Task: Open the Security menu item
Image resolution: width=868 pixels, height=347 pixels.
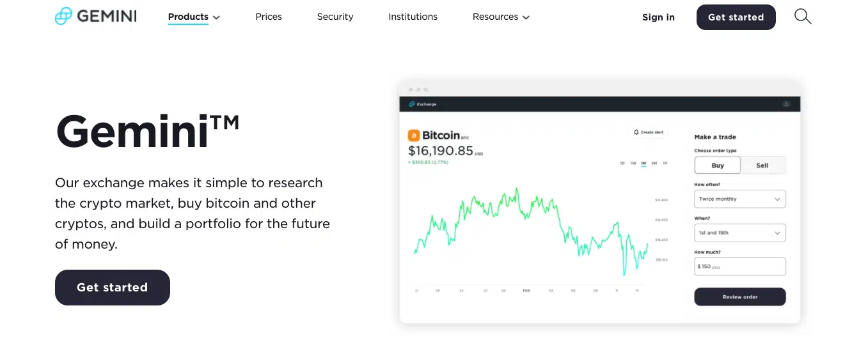Action: pos(335,17)
